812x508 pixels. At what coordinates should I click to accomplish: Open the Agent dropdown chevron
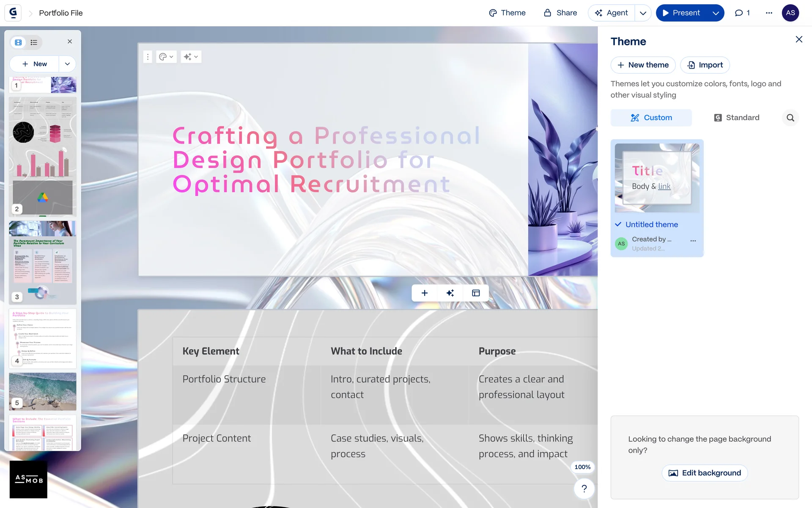click(643, 13)
